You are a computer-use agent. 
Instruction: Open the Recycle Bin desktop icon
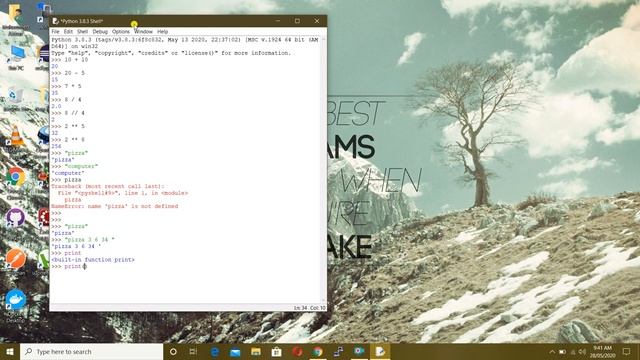[x=15, y=99]
